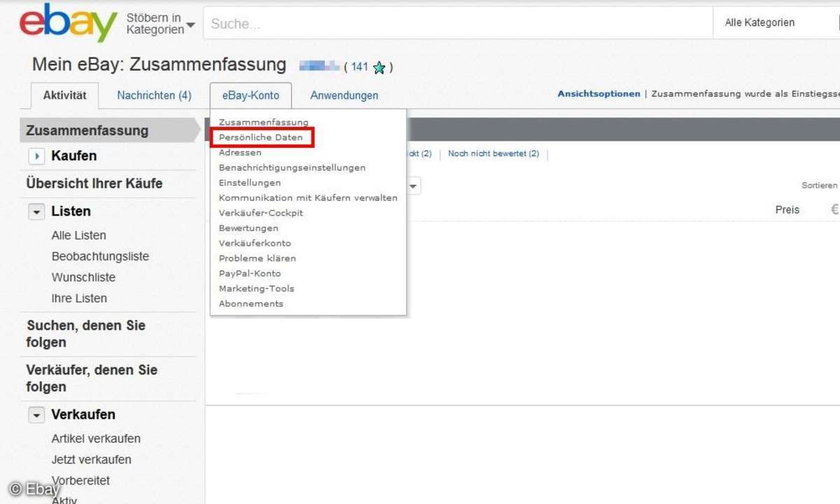Open Stöbern in Kategorien dropdown
This screenshot has width=840, height=504.
pyautogui.click(x=160, y=24)
